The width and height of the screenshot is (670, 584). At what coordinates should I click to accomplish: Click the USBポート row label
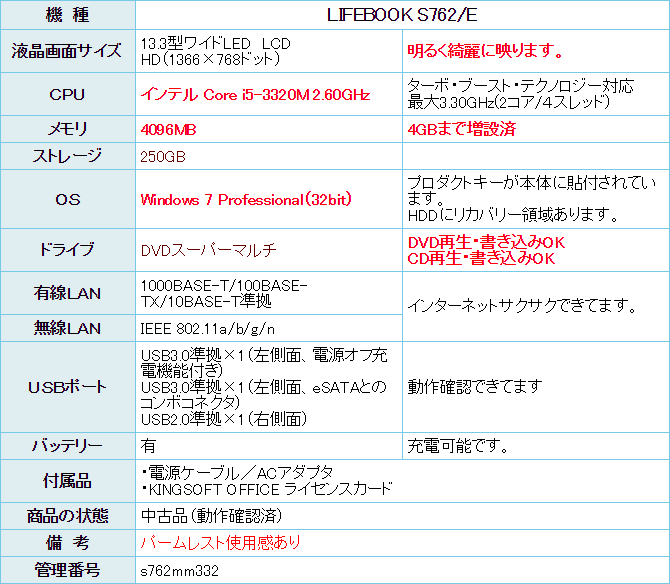(68, 386)
